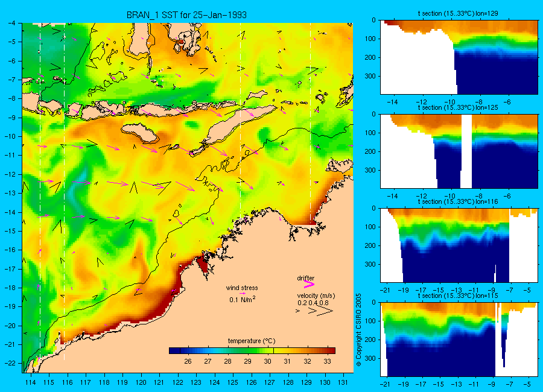The height and width of the screenshot is (392, 543).
Task: Click the '0.1 N/m²' wind stress scale value
Action: [x=243, y=300]
